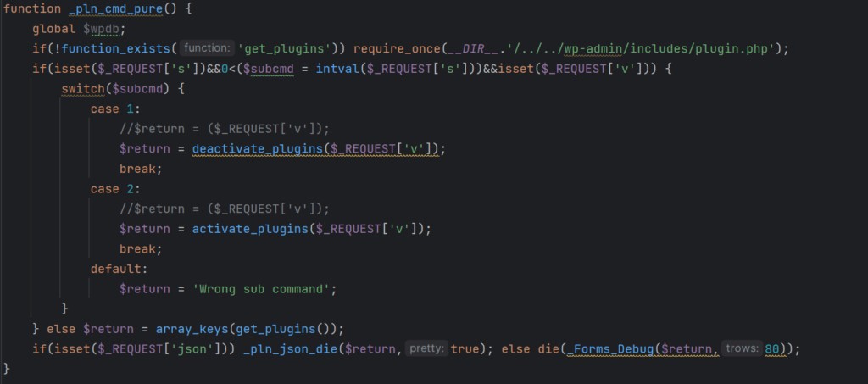Viewport: 868px width, 384px height.
Task: Click the _pln_cmd_pure function name
Action: click(x=115, y=9)
